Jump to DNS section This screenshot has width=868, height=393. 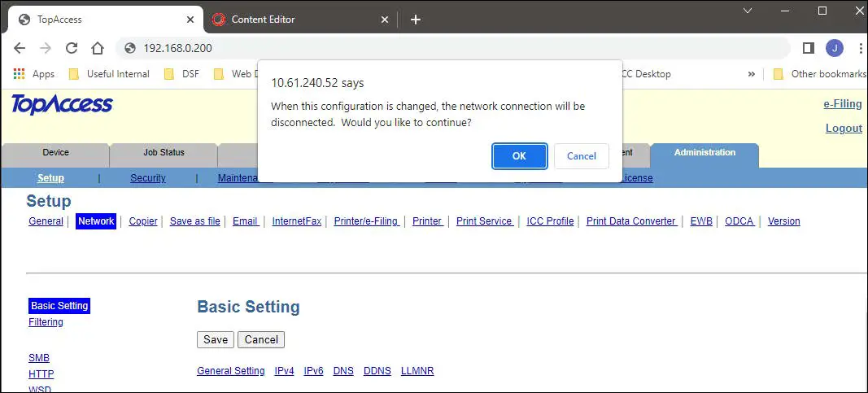click(x=343, y=371)
